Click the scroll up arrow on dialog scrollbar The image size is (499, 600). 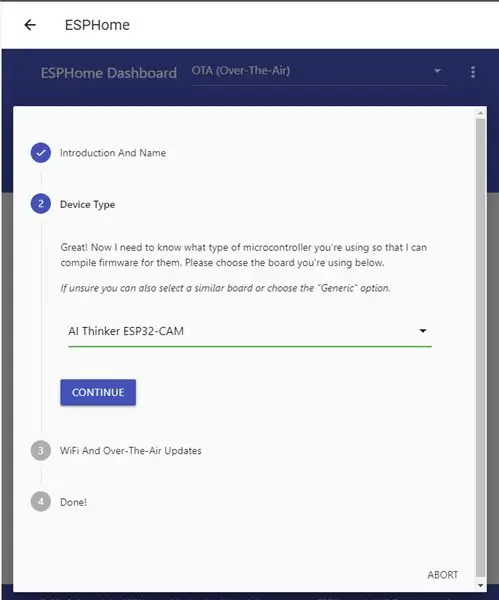click(481, 113)
